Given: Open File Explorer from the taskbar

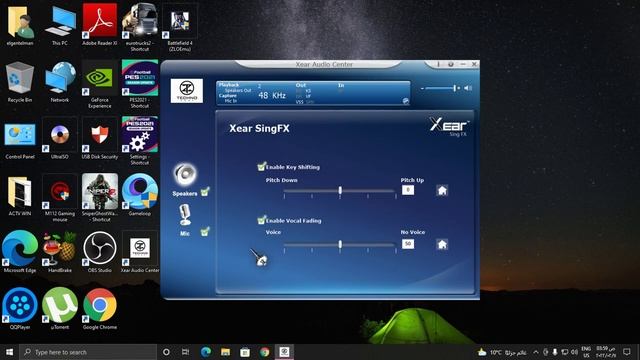Looking at the screenshot, I should click(x=225, y=352).
